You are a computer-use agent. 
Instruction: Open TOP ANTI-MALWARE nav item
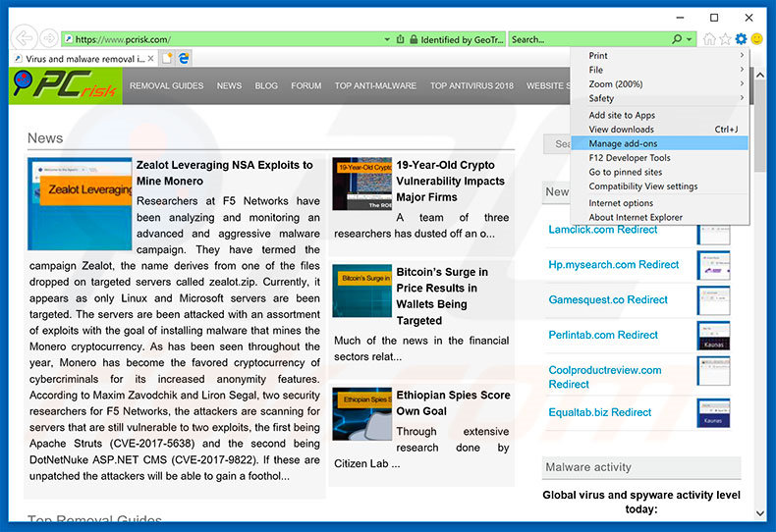(x=375, y=85)
